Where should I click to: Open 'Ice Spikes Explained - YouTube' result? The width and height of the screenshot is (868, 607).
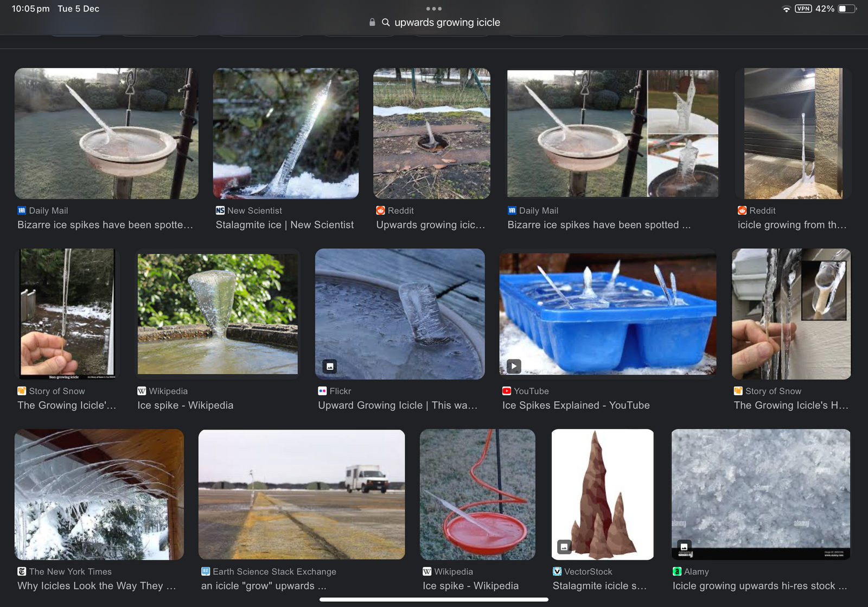tap(576, 405)
